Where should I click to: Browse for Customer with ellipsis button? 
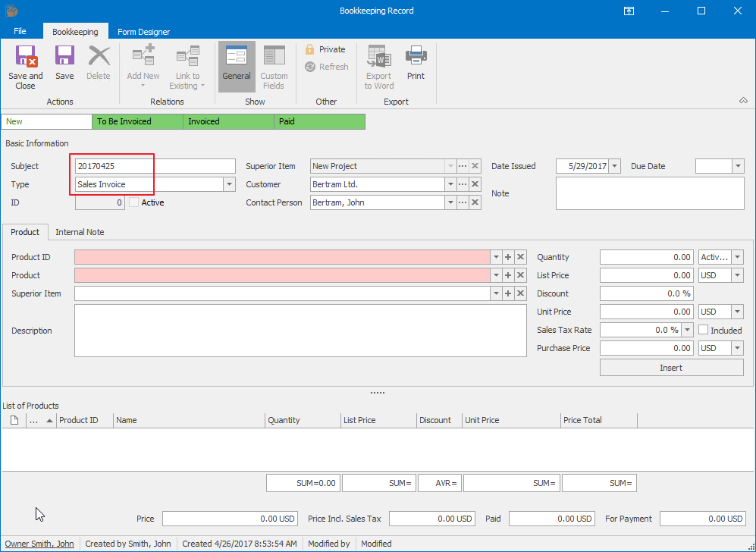coord(463,184)
